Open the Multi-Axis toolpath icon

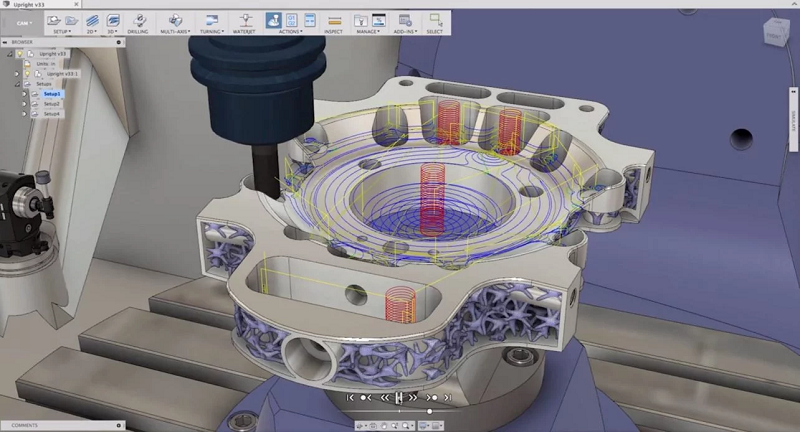(175, 20)
